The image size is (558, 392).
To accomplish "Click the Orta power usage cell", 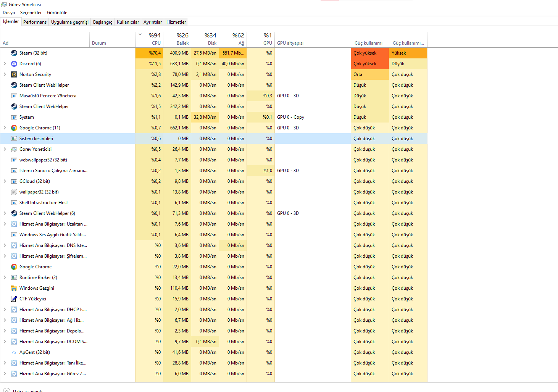I will pos(370,74).
